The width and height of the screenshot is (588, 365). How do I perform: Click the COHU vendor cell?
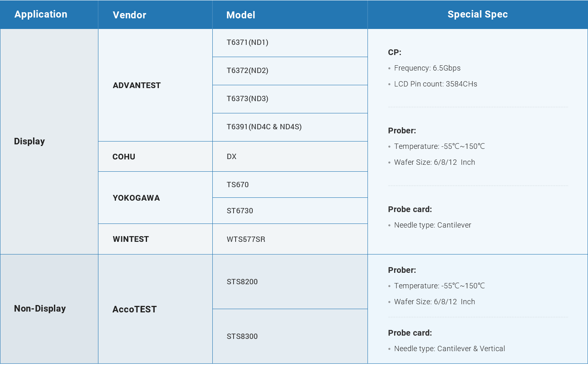124,157
